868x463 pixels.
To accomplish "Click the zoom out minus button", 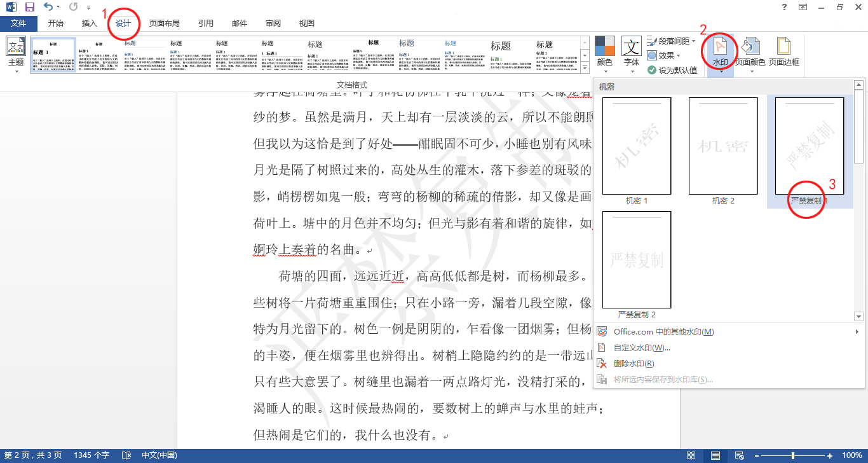I will pos(756,455).
